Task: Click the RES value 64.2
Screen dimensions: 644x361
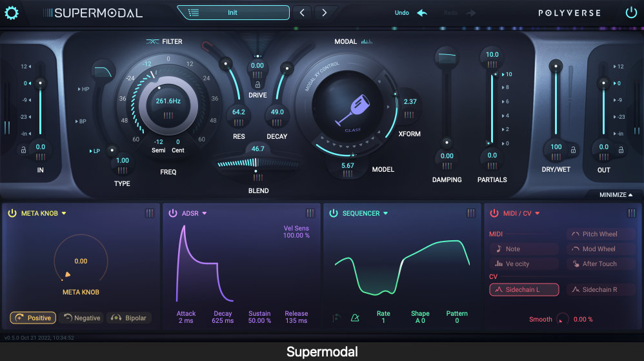Action: coord(239,112)
